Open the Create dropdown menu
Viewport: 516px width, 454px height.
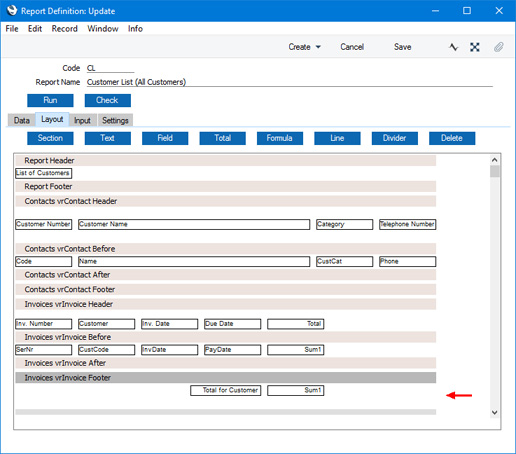tap(304, 47)
